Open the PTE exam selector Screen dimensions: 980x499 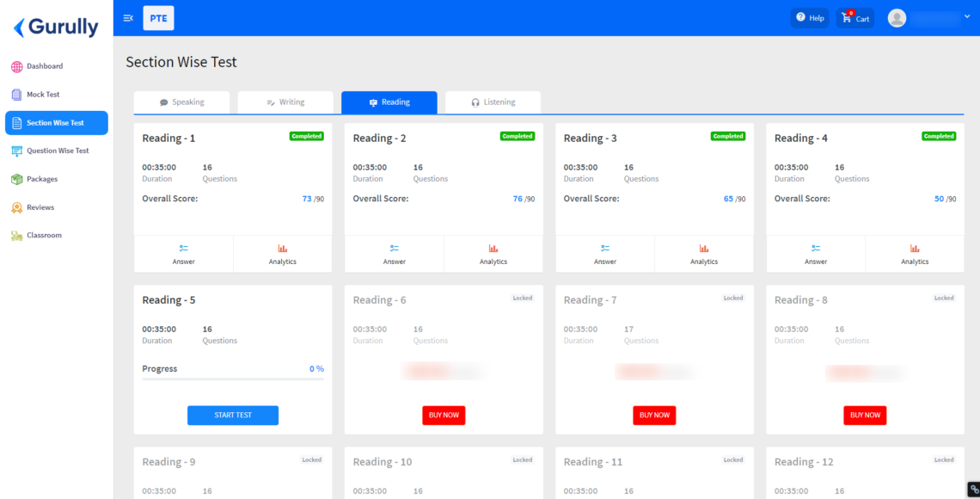(158, 18)
